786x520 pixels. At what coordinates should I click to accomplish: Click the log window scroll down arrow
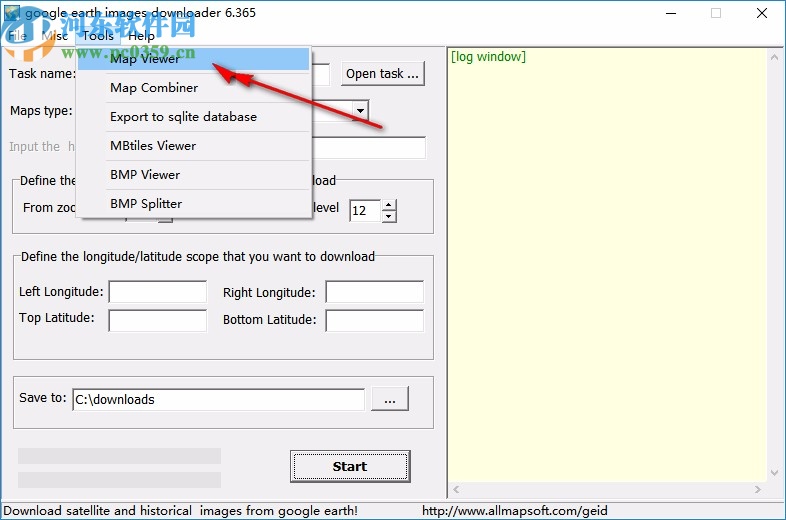coord(774,472)
